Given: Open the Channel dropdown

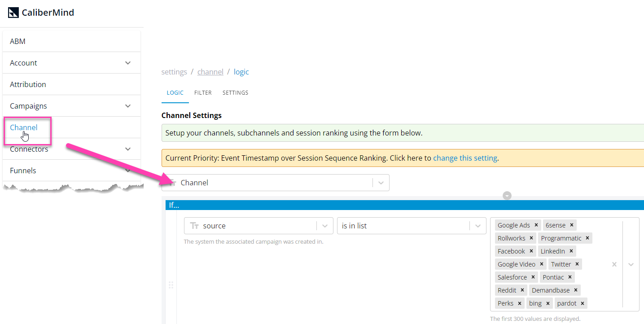Looking at the screenshot, I should coord(275,183).
